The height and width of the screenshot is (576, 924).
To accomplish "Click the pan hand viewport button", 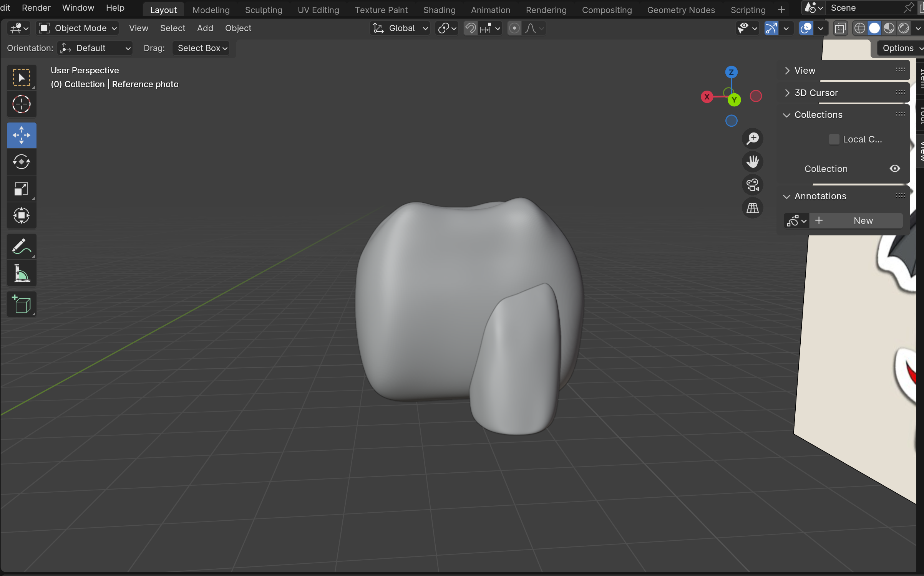I will pyautogui.click(x=752, y=162).
